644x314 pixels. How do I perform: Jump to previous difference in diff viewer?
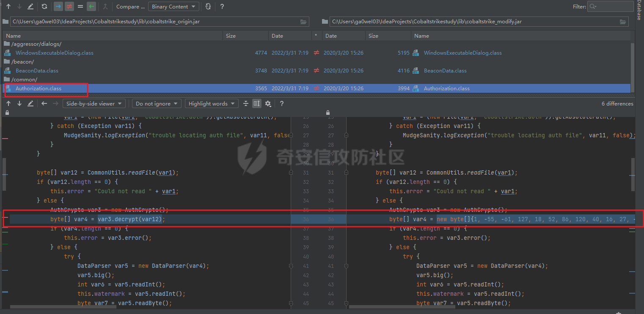click(8, 103)
